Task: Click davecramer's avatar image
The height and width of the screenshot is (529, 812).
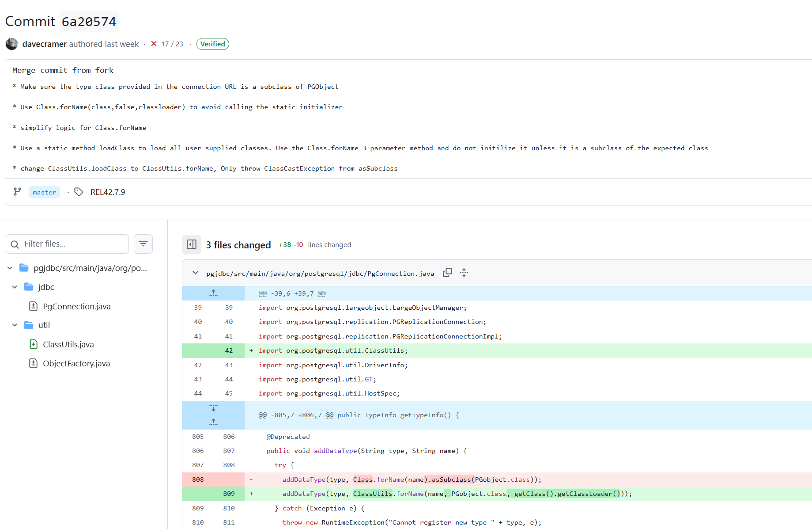Action: click(x=12, y=44)
